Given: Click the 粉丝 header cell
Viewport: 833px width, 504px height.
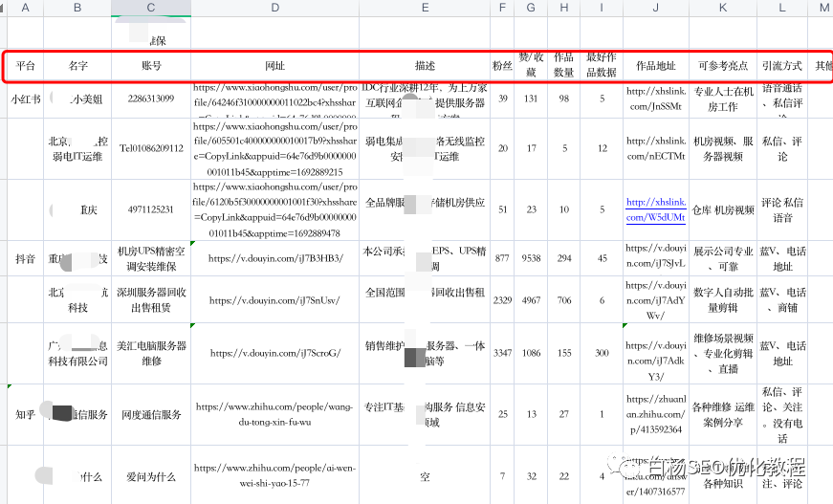Looking at the screenshot, I should (502, 66).
